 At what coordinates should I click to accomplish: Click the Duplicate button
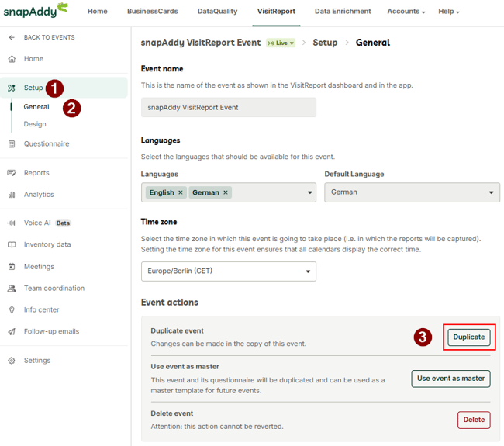(469, 337)
